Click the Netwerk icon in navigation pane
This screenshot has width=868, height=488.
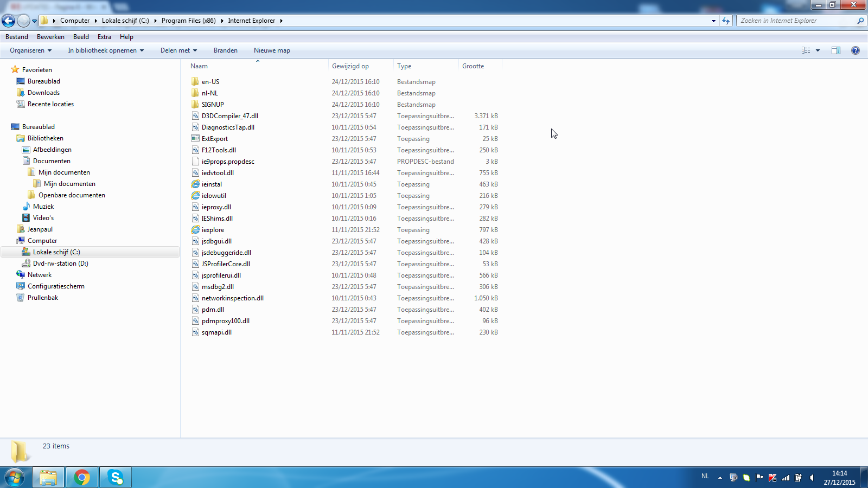tap(21, 275)
